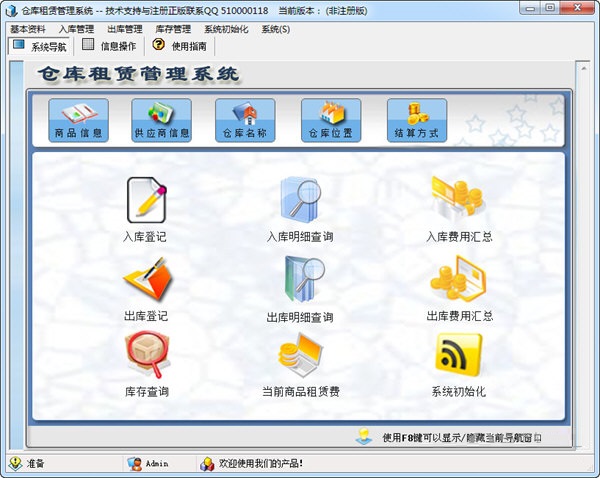Open the 系统(S) menu
The height and width of the screenshot is (478, 600).
pos(276,29)
